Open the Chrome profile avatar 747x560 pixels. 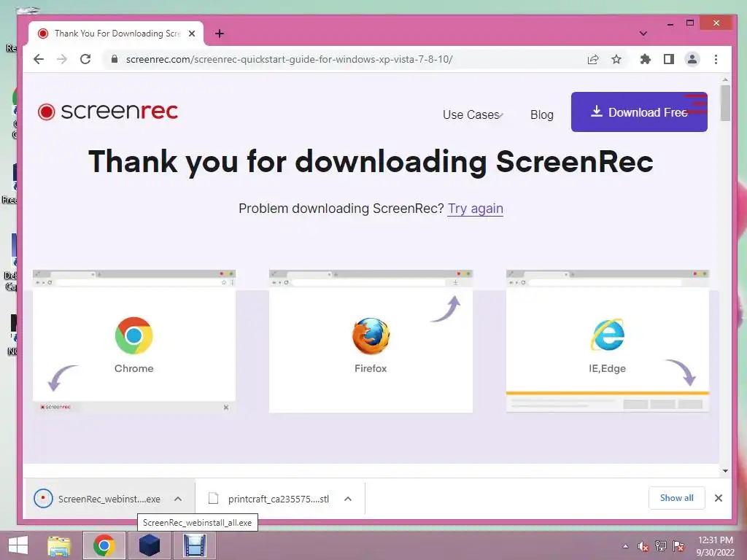pos(692,59)
